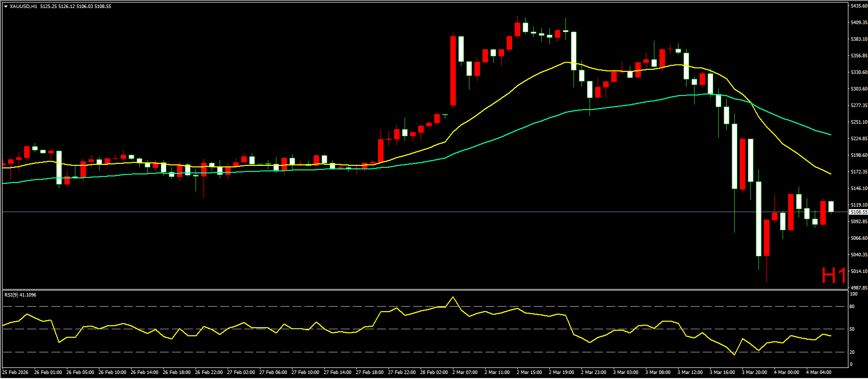
Task: Click the RSI 20 level scale label
Action: (x=852, y=352)
